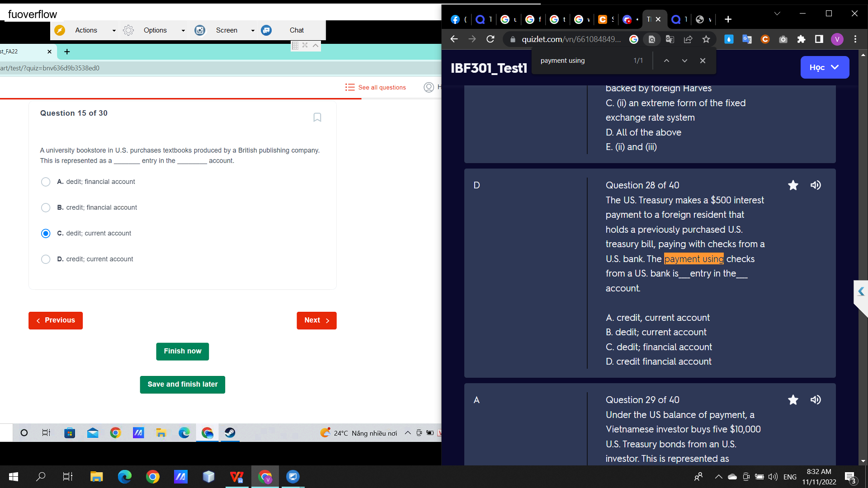Open Chrome tab search chevron
868x488 pixels.
pos(777,14)
